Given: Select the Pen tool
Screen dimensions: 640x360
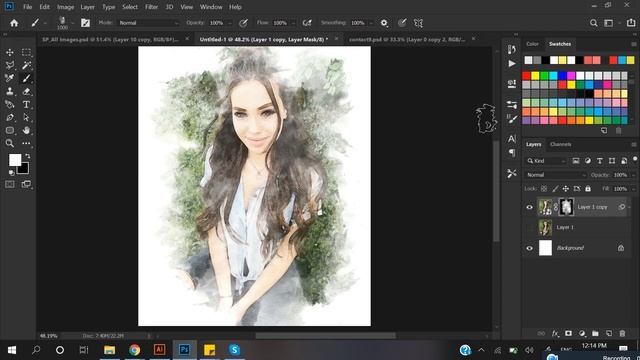Looking at the screenshot, I should [10, 118].
